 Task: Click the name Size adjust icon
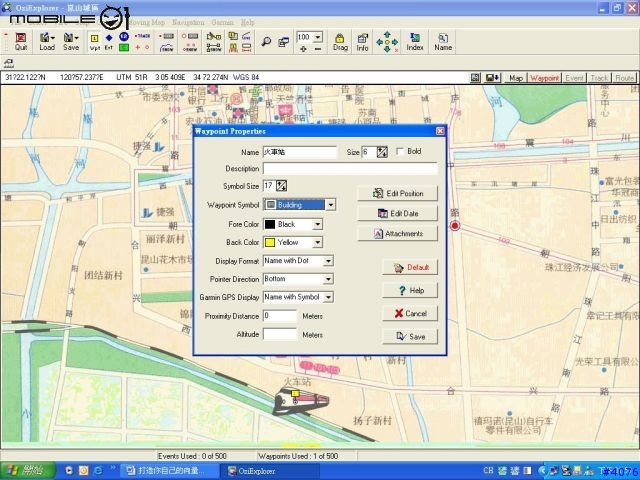tap(382, 152)
